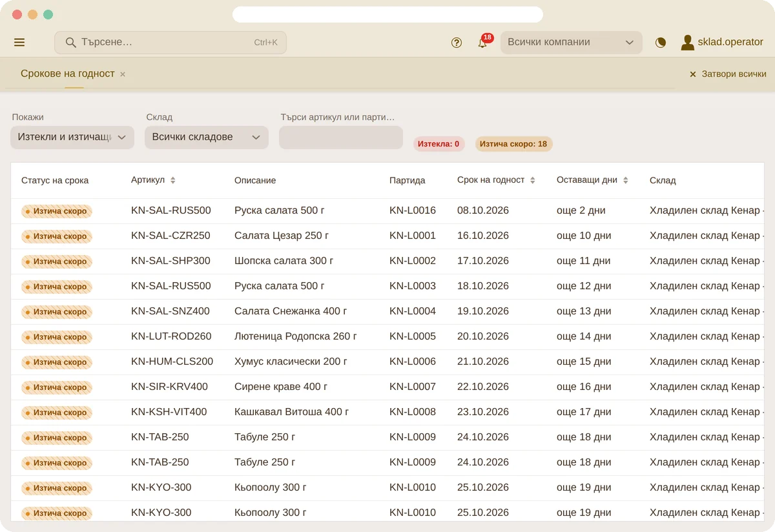Click the Затвори всички button
Image resolution: width=775 pixels, height=532 pixels.
point(728,74)
